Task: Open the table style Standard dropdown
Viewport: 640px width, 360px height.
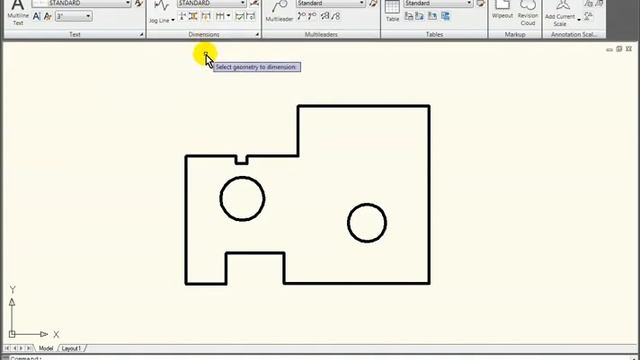Action: click(x=438, y=3)
